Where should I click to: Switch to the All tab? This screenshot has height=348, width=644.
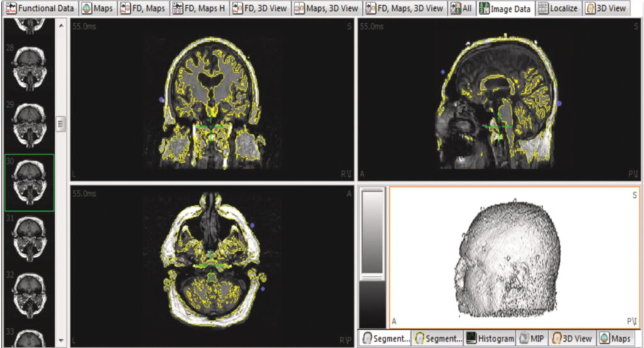pos(462,8)
